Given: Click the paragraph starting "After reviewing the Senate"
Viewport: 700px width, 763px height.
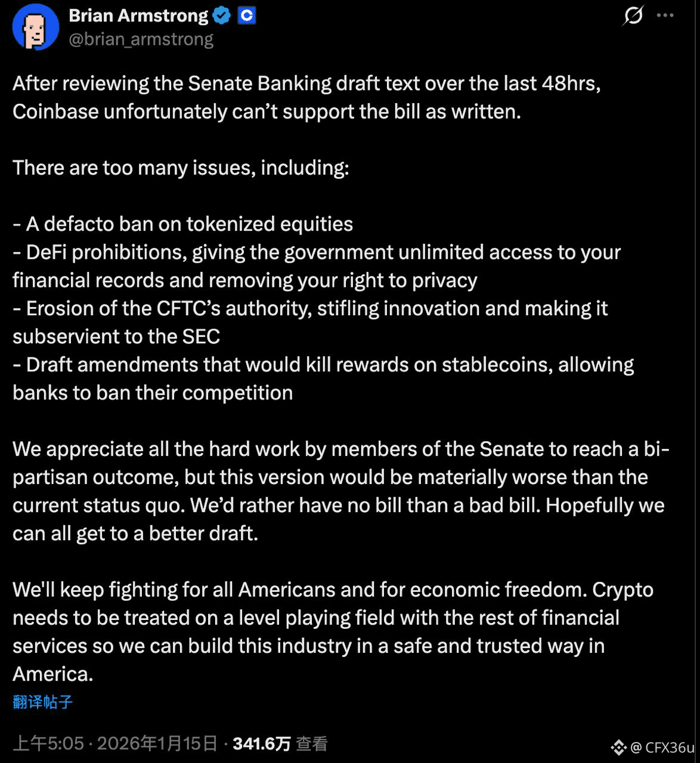Looking at the screenshot, I should (x=306, y=97).
